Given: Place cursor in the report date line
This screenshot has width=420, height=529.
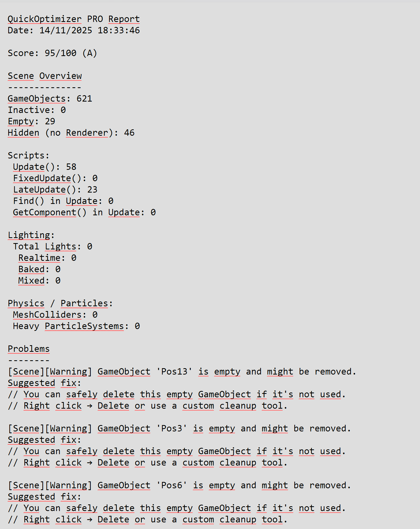Looking at the screenshot, I should coord(74,30).
